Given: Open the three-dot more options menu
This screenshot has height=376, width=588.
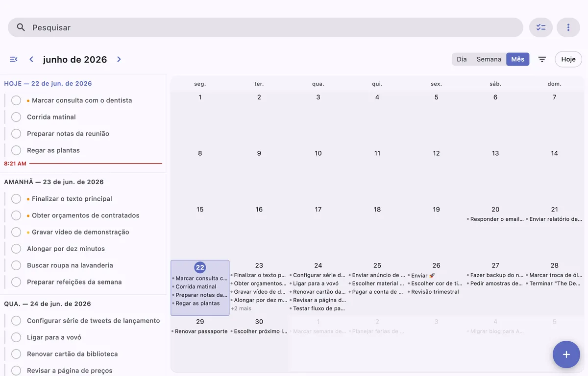Looking at the screenshot, I should tap(568, 27).
